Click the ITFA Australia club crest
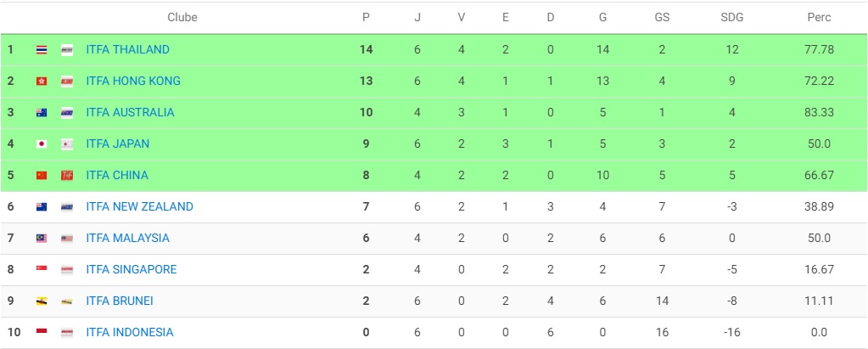 pos(67,113)
